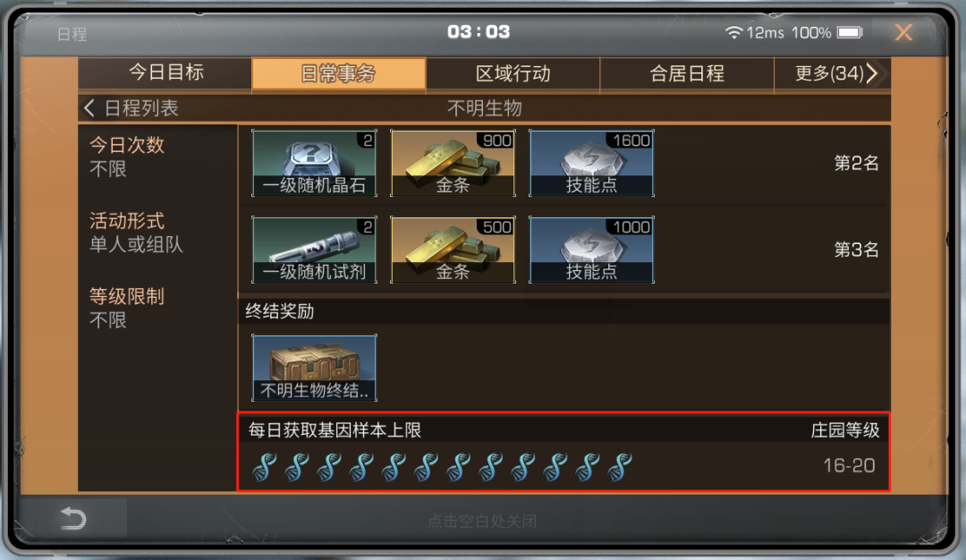
Task: Click the first gene sample DNA icon
Action: (x=264, y=466)
